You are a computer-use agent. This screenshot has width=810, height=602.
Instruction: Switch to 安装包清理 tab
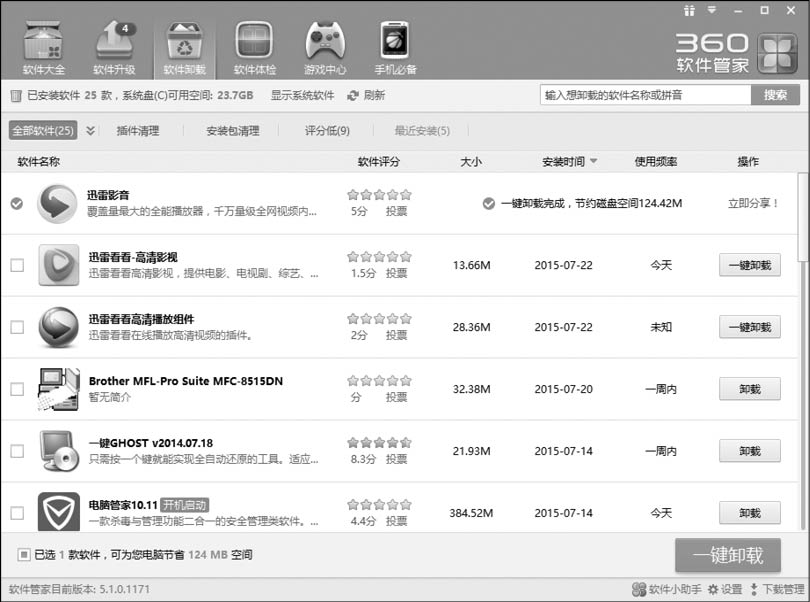(x=233, y=131)
